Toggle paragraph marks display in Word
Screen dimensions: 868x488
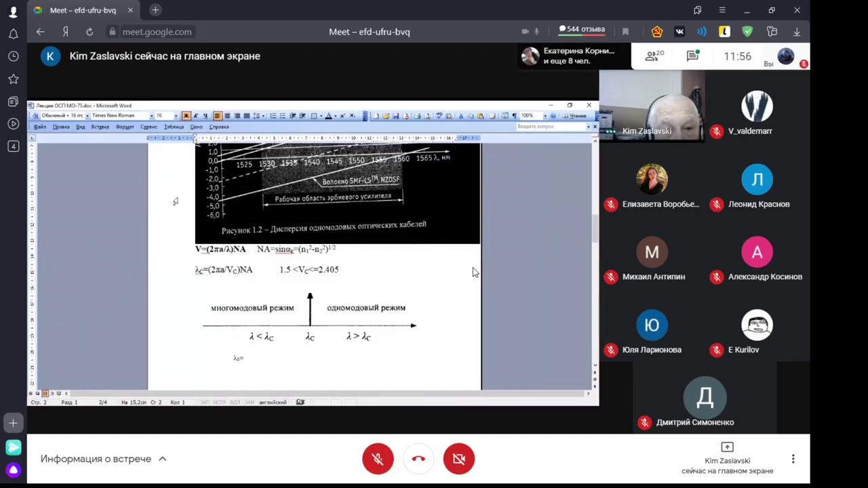[x=514, y=116]
